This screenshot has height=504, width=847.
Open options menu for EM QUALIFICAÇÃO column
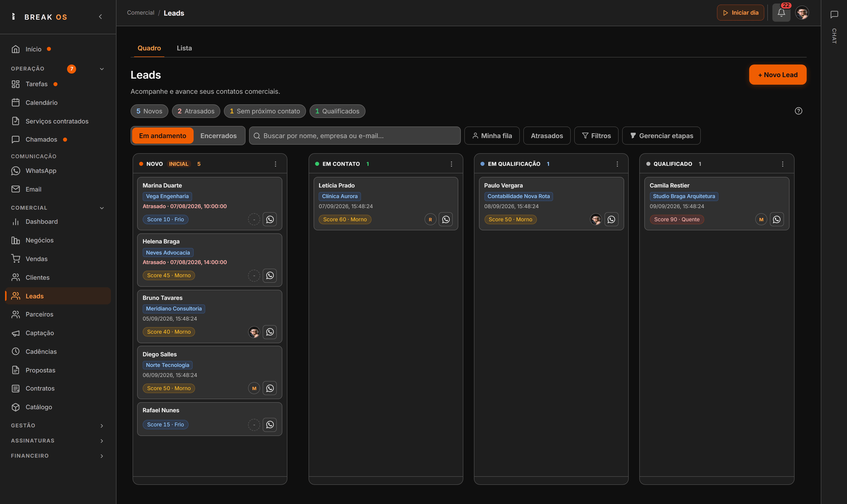pyautogui.click(x=617, y=164)
